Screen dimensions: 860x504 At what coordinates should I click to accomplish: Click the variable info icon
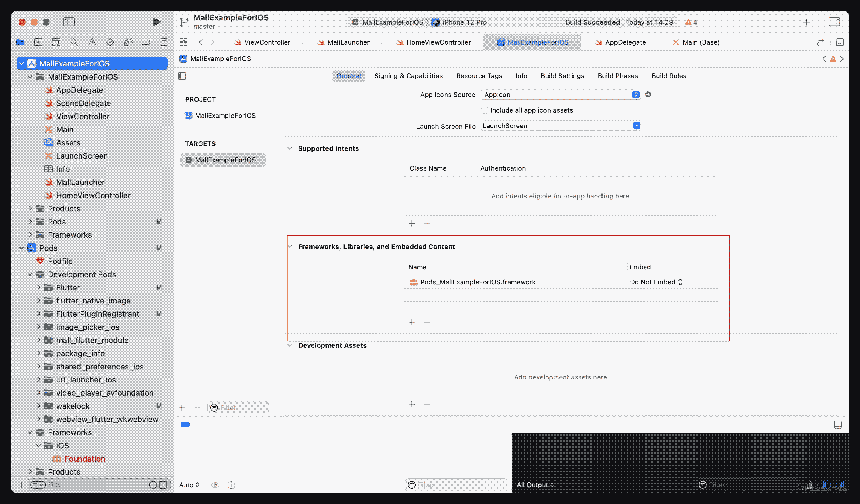pyautogui.click(x=231, y=485)
